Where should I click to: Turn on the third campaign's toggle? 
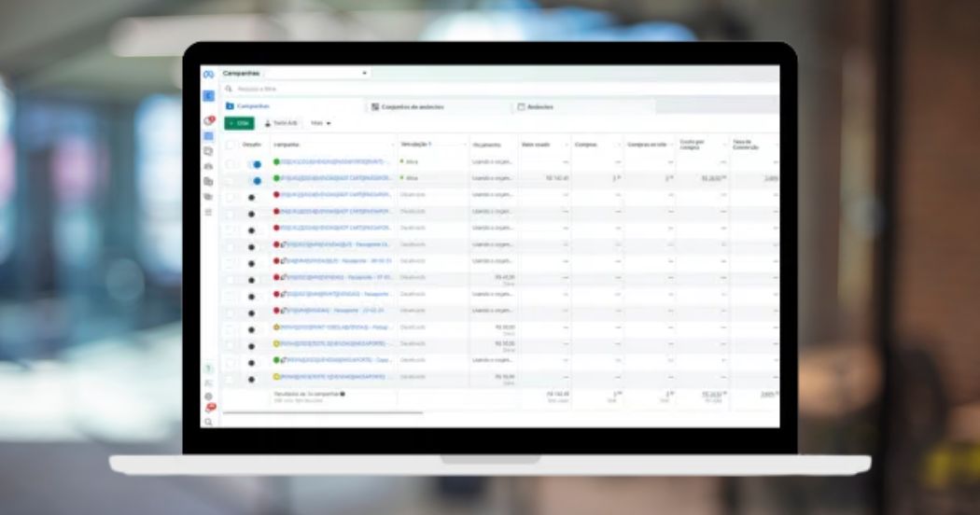pos(251,197)
